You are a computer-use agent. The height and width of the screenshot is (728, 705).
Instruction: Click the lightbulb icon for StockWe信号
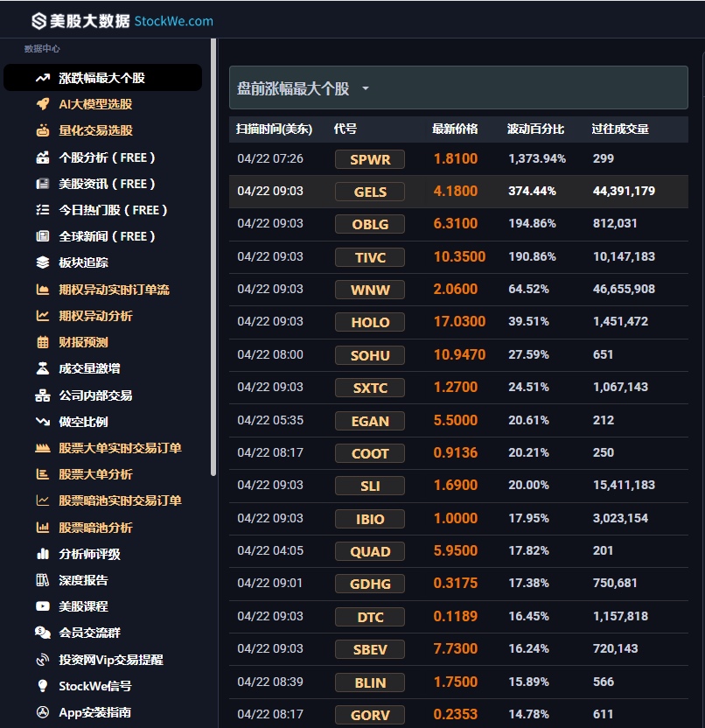[43, 686]
